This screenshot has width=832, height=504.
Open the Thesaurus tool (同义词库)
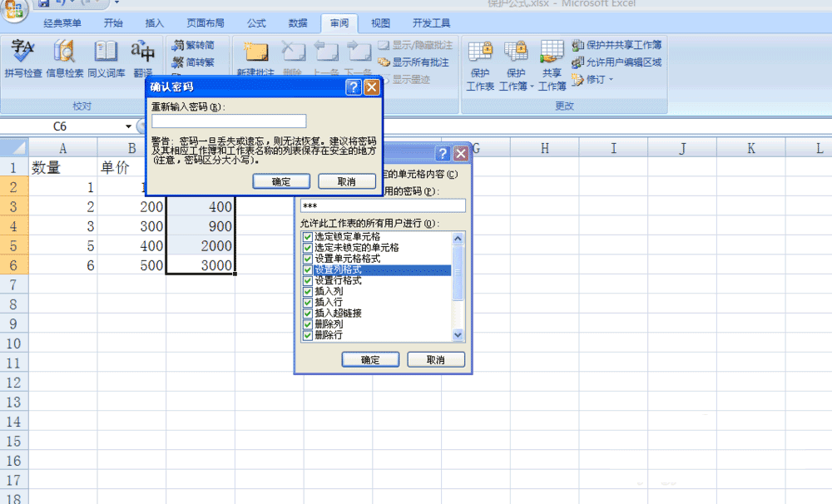tap(106, 58)
